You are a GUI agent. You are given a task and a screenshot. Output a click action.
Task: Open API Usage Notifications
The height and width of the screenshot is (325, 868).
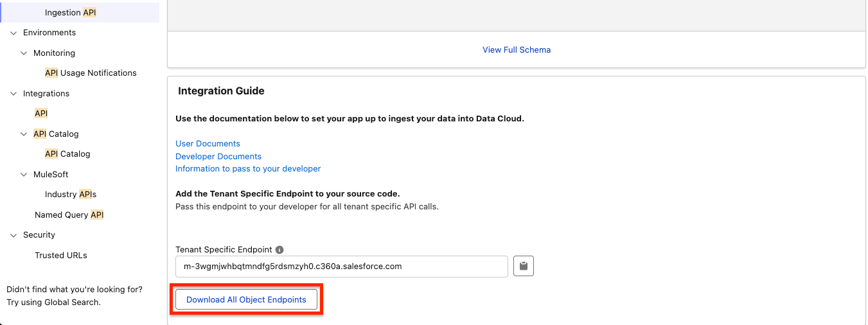click(x=91, y=73)
